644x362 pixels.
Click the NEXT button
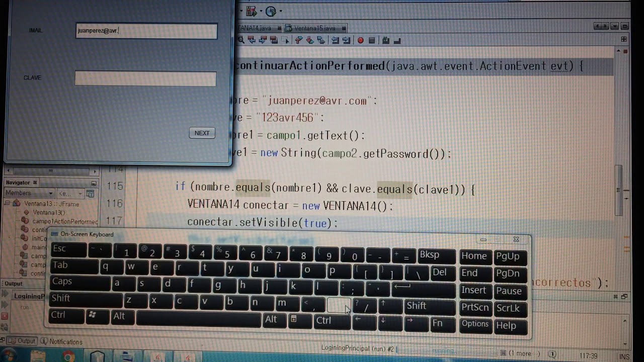pos(202,133)
